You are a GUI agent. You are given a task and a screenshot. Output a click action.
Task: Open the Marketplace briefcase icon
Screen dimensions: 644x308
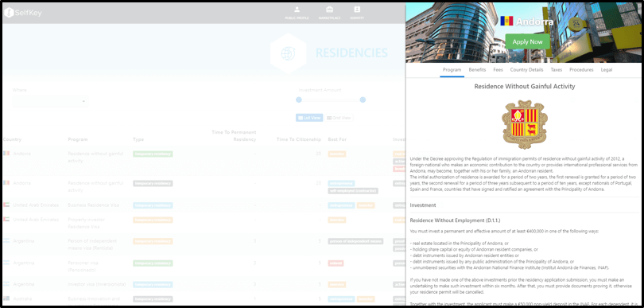[329, 10]
